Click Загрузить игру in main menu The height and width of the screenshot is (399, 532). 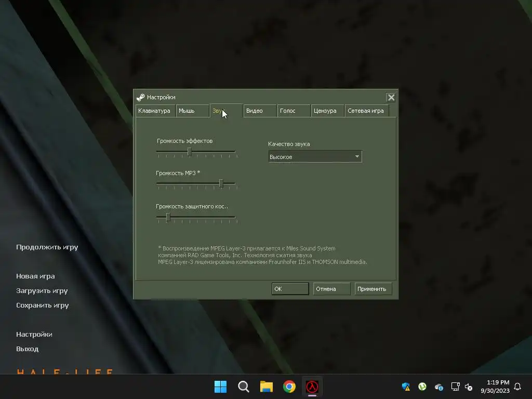pyautogui.click(x=42, y=291)
